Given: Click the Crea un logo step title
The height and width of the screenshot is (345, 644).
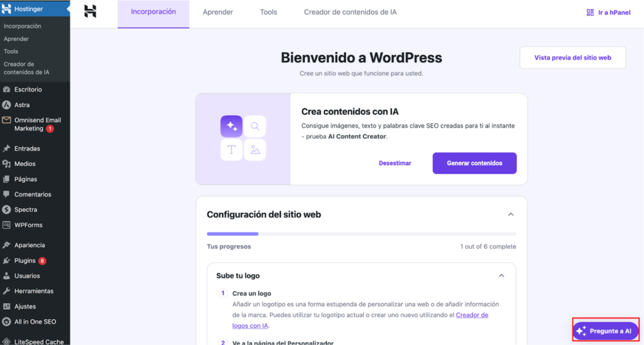Looking at the screenshot, I should click(x=252, y=293).
